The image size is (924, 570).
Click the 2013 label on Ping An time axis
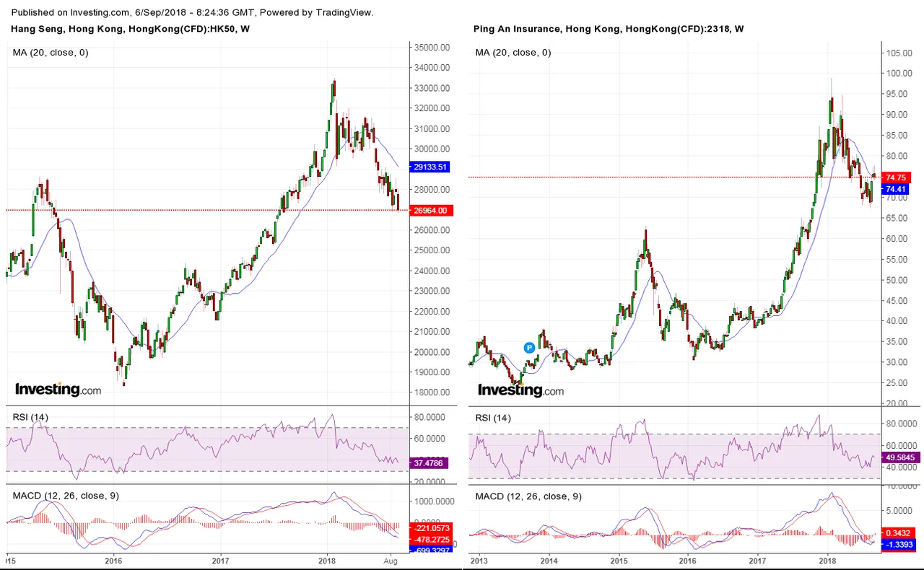479,560
